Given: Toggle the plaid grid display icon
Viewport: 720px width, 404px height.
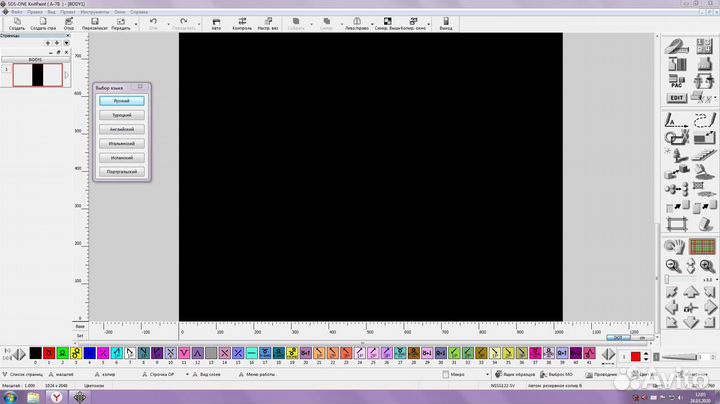Looking at the screenshot, I should (x=703, y=247).
